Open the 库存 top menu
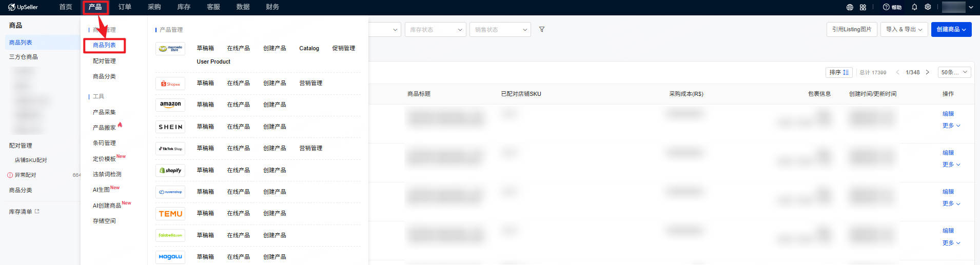980x265 pixels. 184,7
